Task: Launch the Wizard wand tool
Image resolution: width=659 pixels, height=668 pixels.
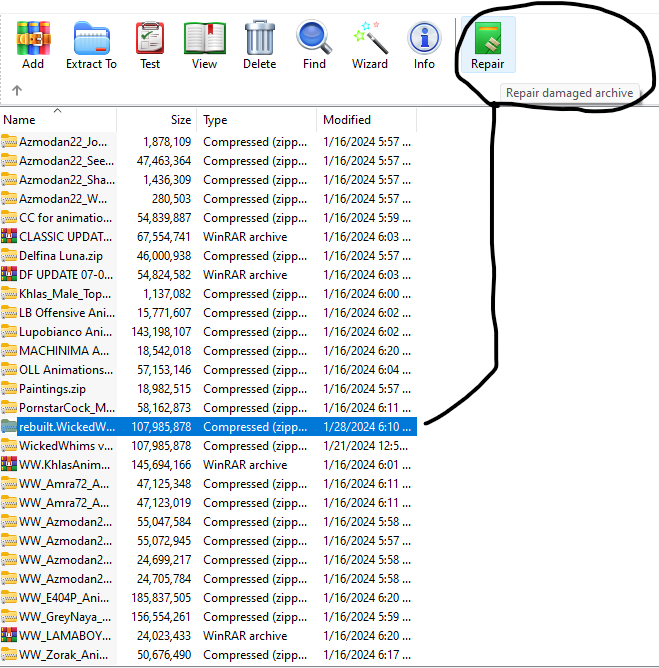Action: (370, 45)
